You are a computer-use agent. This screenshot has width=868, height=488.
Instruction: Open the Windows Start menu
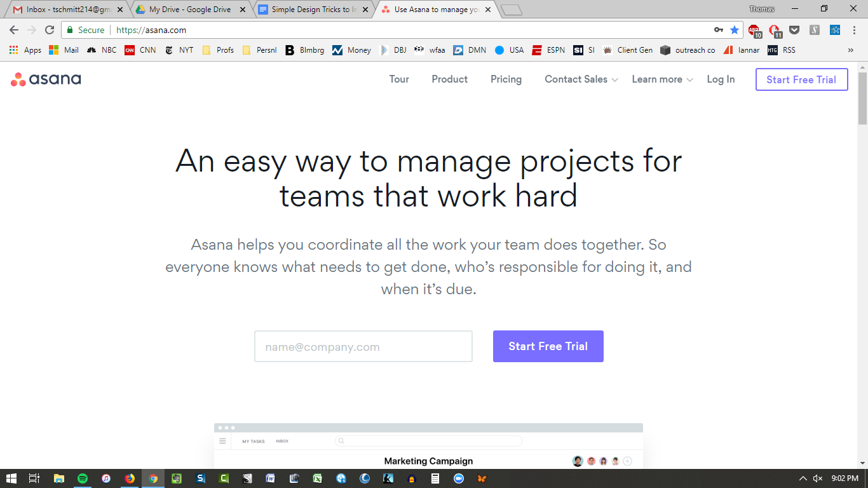point(11,478)
